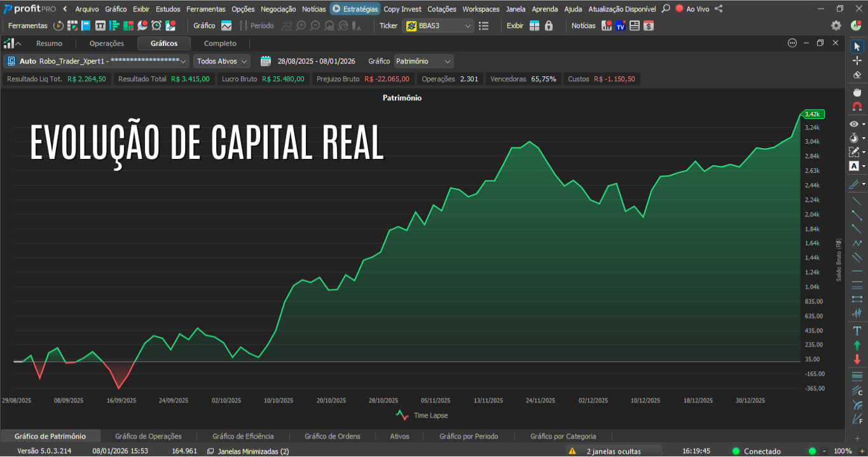This screenshot has width=868, height=457.
Task: Open the Ticker BBAS3 dropdown
Action: click(x=439, y=25)
